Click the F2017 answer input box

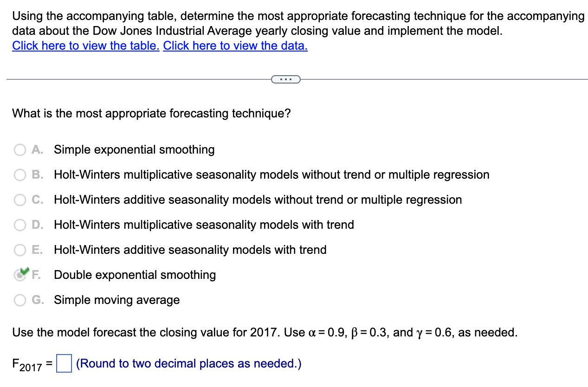tap(64, 363)
